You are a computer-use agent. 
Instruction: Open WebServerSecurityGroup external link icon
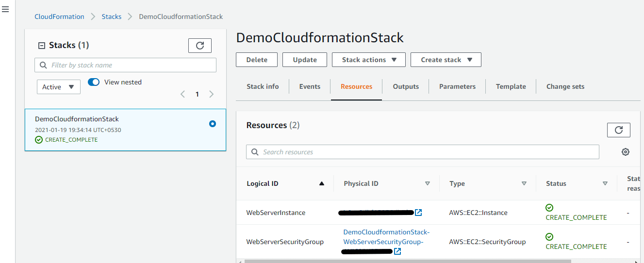[397, 251]
